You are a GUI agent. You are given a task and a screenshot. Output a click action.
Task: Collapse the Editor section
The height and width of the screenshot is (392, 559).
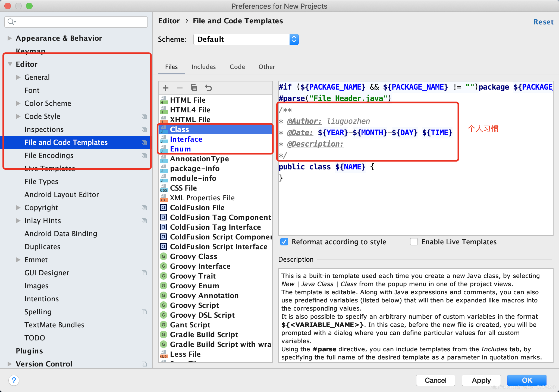[10, 64]
